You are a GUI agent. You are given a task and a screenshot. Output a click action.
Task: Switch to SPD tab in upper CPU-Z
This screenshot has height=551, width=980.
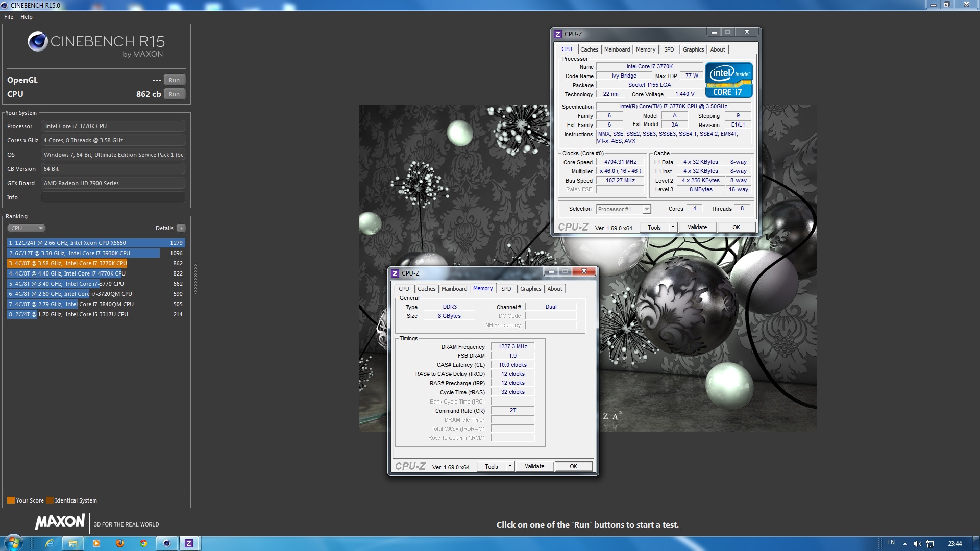click(x=669, y=49)
